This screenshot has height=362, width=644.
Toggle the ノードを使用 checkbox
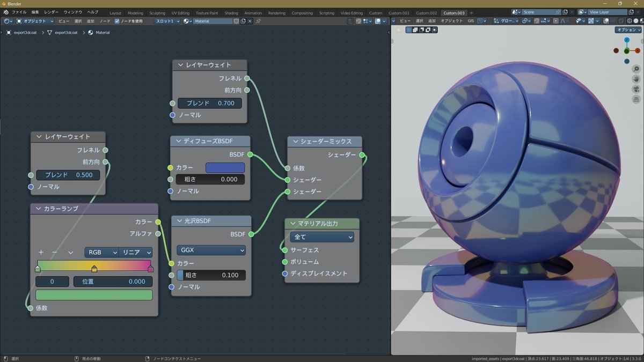pos(117,21)
